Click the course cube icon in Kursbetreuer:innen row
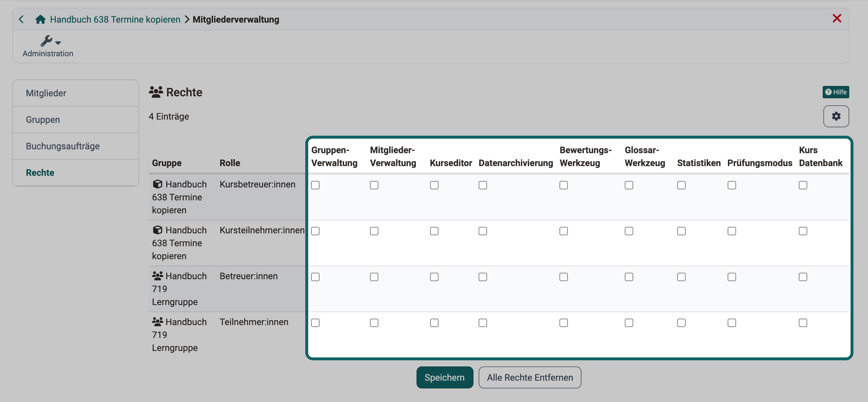Viewport: 868px width, 402px height. click(x=157, y=184)
